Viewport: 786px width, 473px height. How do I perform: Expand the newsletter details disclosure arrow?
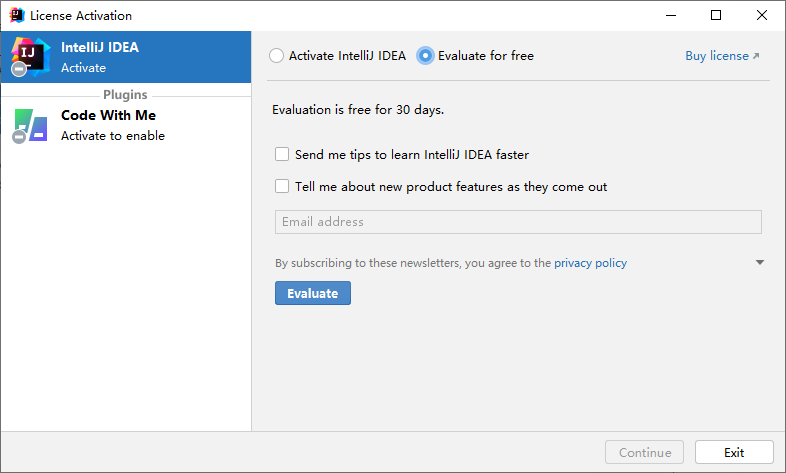[x=760, y=263]
